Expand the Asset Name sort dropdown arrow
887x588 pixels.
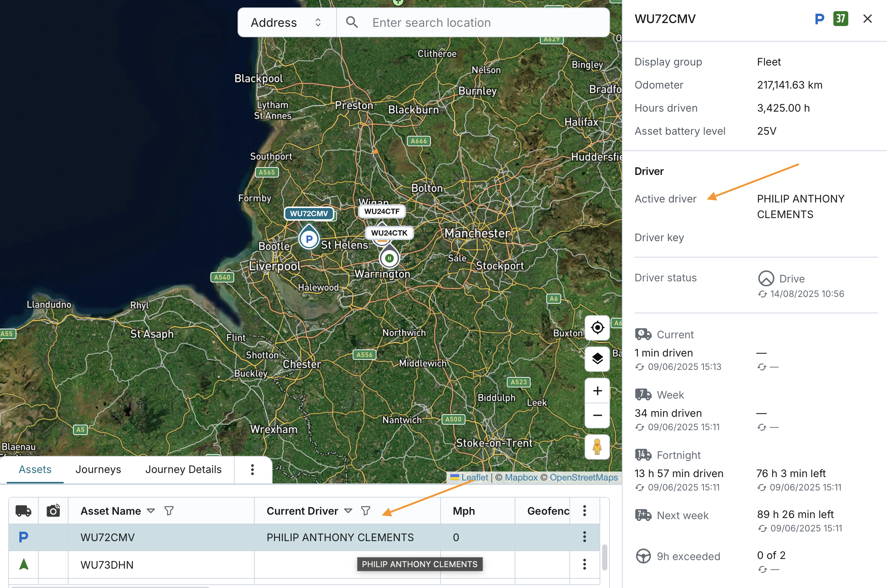click(x=151, y=511)
